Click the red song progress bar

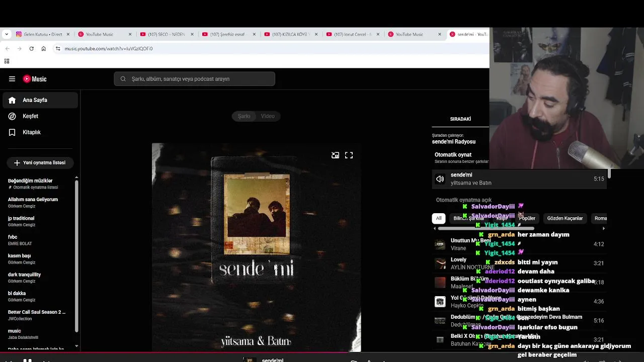pos(174,353)
